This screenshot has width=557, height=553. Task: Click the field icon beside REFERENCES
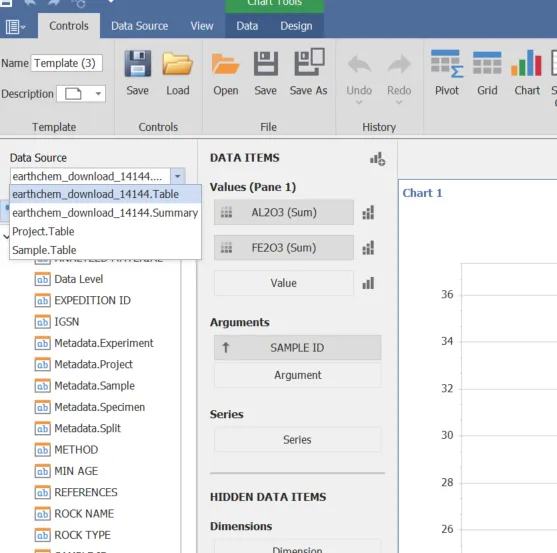(x=43, y=493)
